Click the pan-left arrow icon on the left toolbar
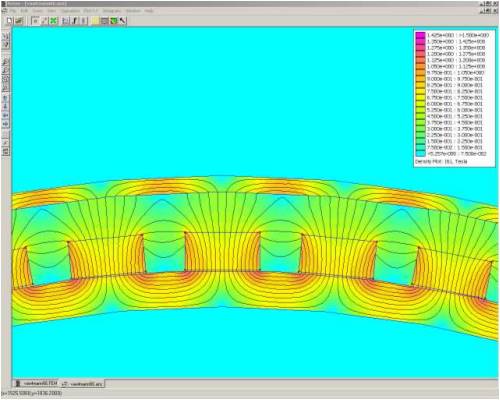 [x=6, y=115]
